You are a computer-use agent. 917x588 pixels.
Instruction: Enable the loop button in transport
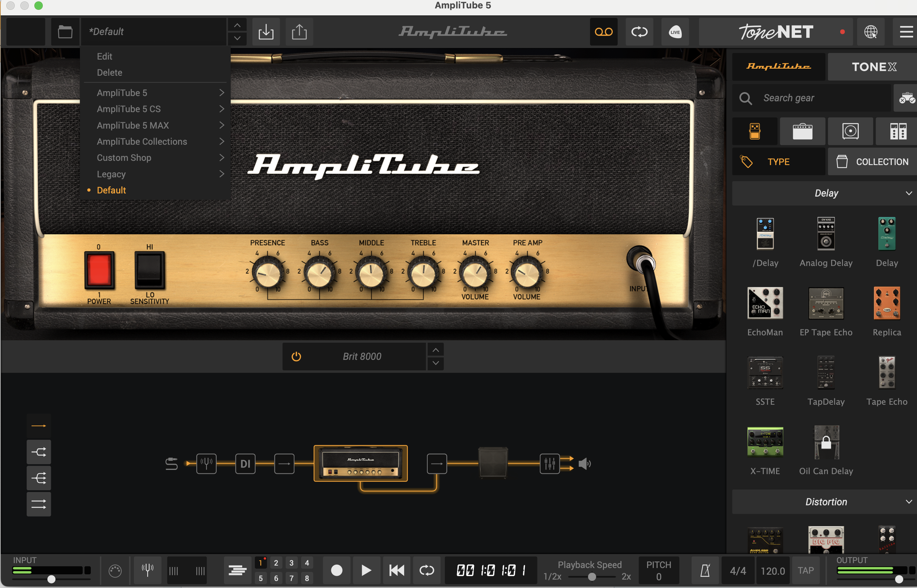pos(426,569)
